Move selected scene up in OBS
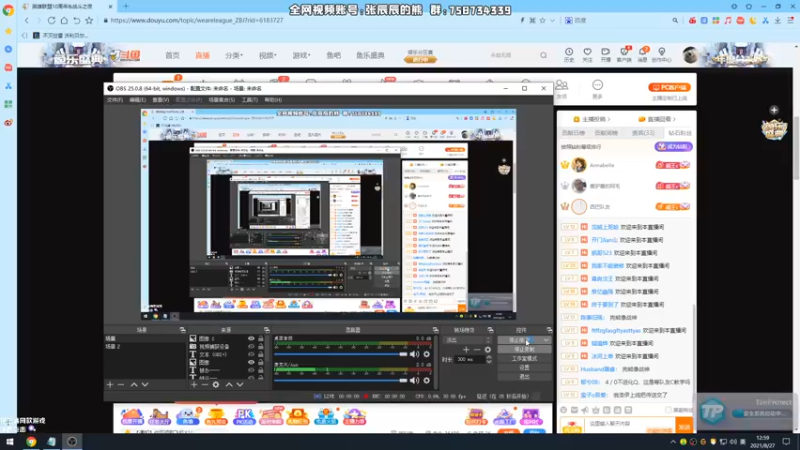The image size is (800, 450). pos(134,384)
